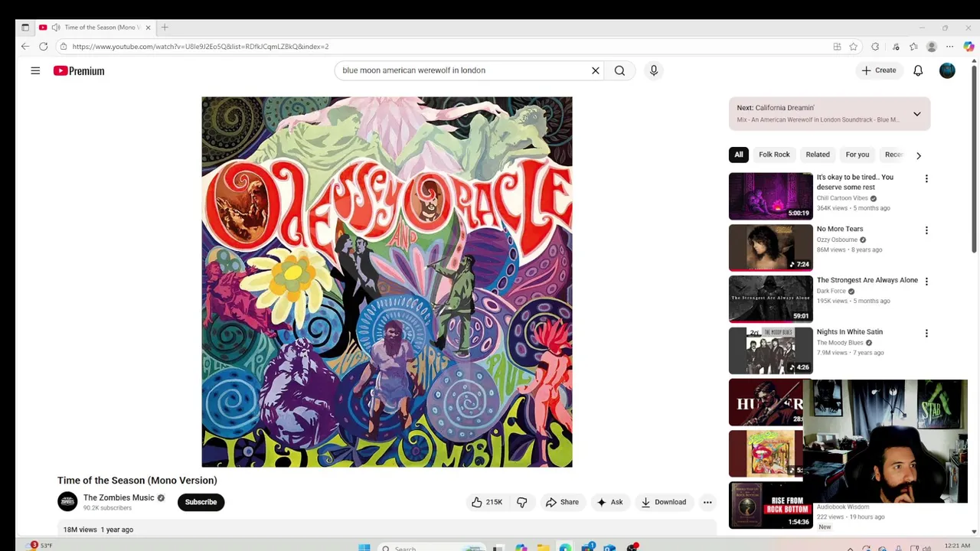Open Edge settings and more ellipsis
This screenshot has width=980, height=551.
pos(950,47)
